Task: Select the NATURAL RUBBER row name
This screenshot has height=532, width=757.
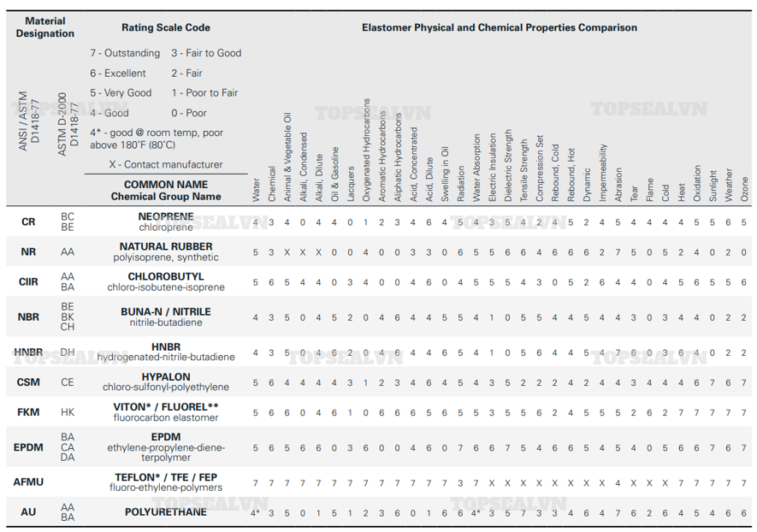Action: click(x=166, y=246)
